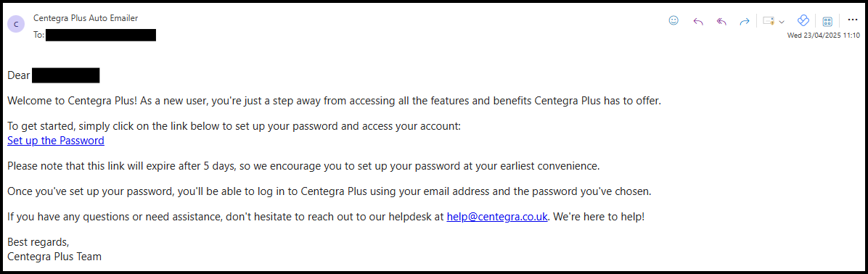Reply to the Centegra Plus email
868x274 pixels.
(698, 22)
